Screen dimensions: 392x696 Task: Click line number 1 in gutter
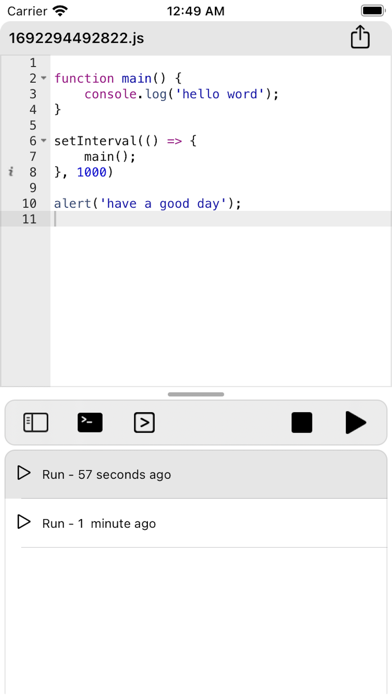pyautogui.click(x=33, y=63)
